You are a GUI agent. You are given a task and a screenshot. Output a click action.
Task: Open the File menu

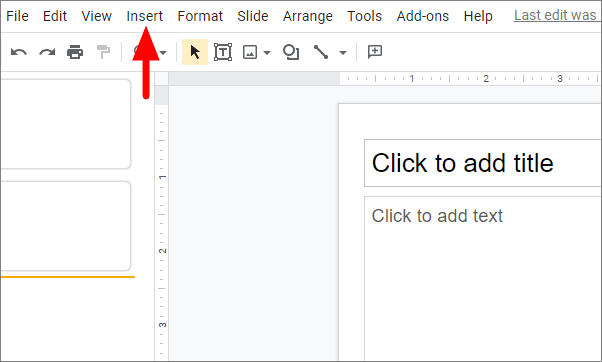[x=17, y=16]
